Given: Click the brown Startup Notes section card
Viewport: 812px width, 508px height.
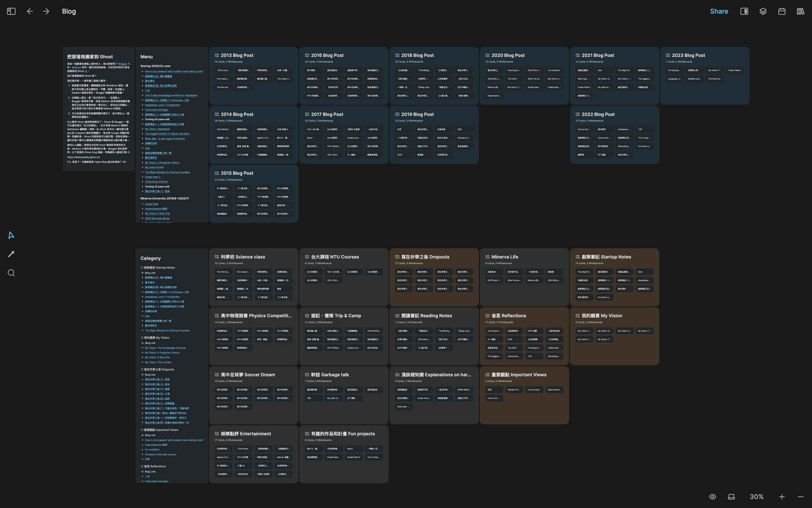Looking at the screenshot, I should (x=606, y=257).
